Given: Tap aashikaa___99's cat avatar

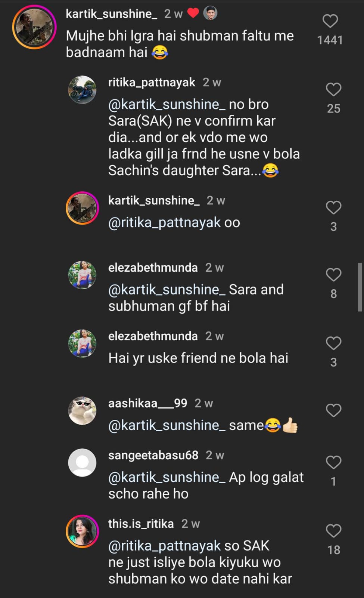Looking at the screenshot, I should (x=82, y=411).
